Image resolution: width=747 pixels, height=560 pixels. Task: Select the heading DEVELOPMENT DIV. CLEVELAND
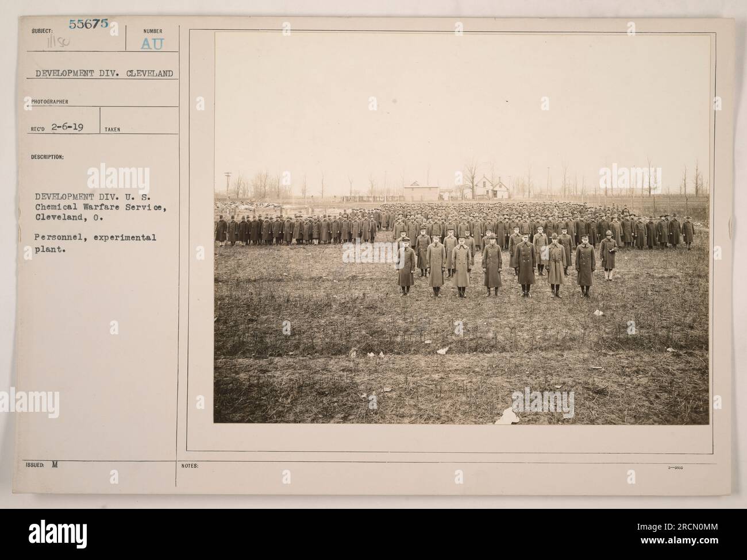coord(104,73)
